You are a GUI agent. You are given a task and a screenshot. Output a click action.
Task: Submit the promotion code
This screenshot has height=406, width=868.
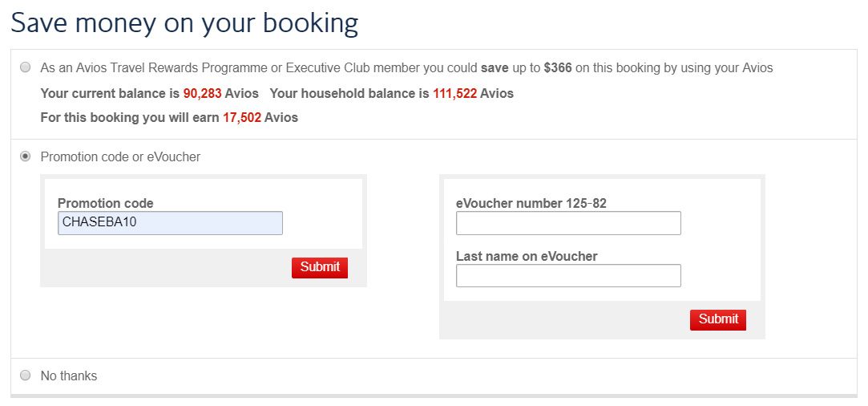tap(320, 267)
